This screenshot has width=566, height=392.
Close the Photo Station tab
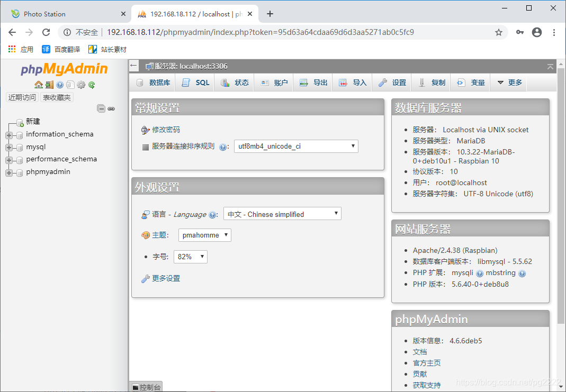(123, 14)
